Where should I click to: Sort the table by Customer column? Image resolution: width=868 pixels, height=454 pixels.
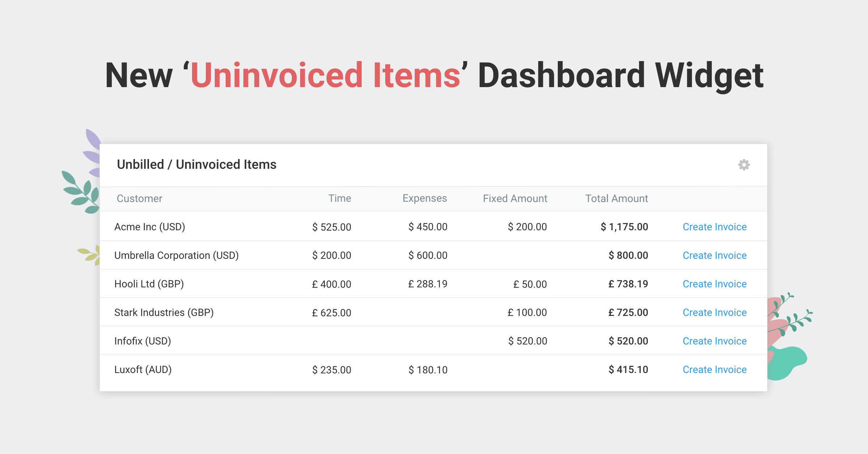click(139, 198)
